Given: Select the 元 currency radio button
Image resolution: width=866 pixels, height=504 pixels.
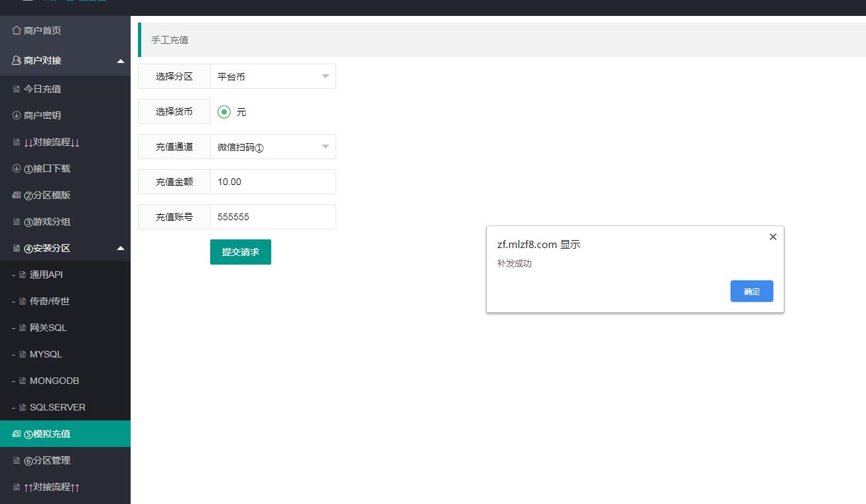Looking at the screenshot, I should [224, 112].
